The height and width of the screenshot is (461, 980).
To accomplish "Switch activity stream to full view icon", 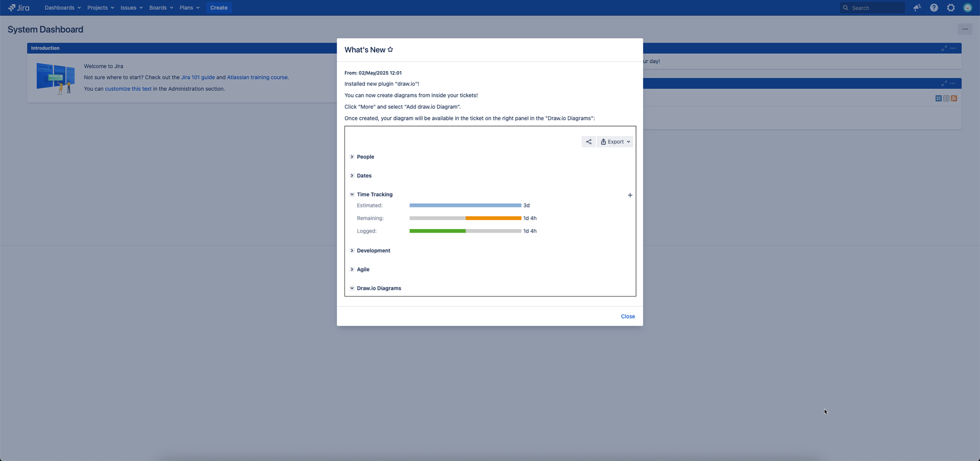I will tap(938, 98).
